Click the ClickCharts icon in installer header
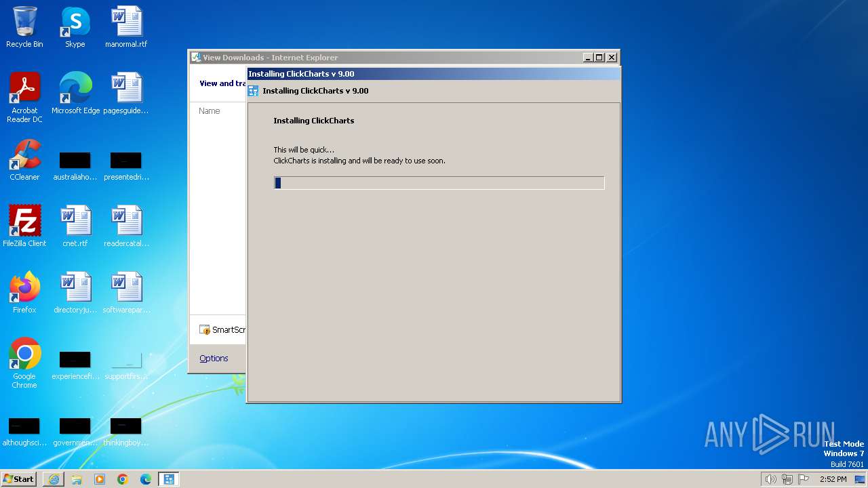 254,91
